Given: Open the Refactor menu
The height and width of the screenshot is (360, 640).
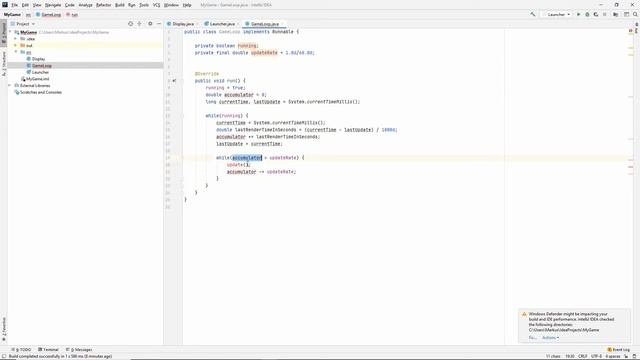Looking at the screenshot, I should click(x=104, y=5).
